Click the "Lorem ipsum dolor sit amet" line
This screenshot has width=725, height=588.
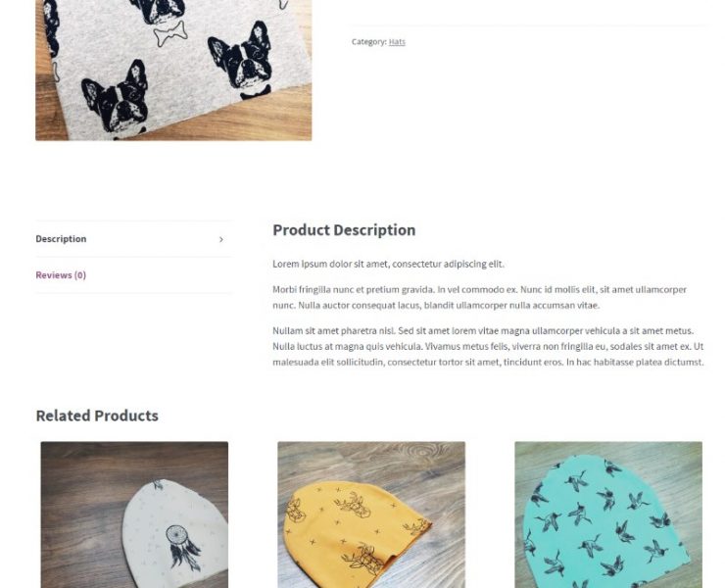click(x=388, y=264)
